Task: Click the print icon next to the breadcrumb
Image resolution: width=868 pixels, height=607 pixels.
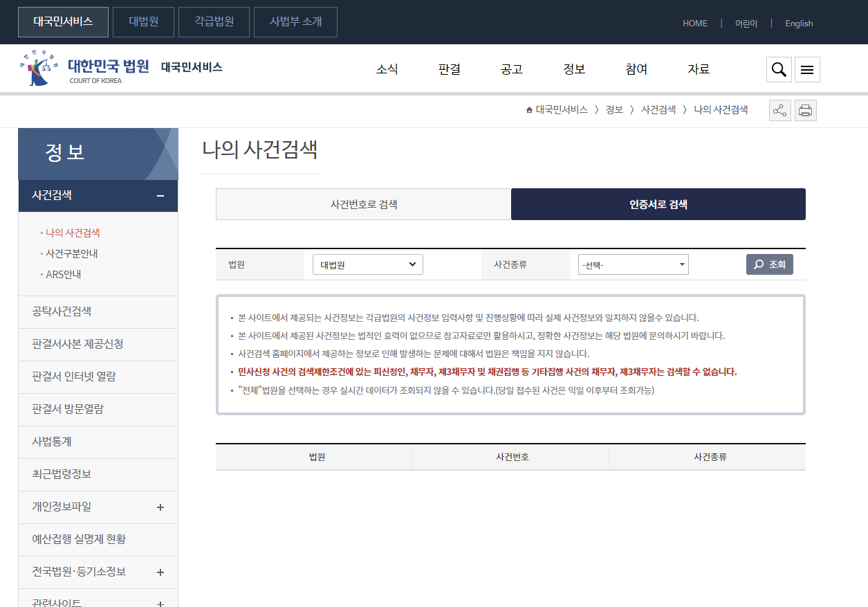Action: click(x=805, y=110)
